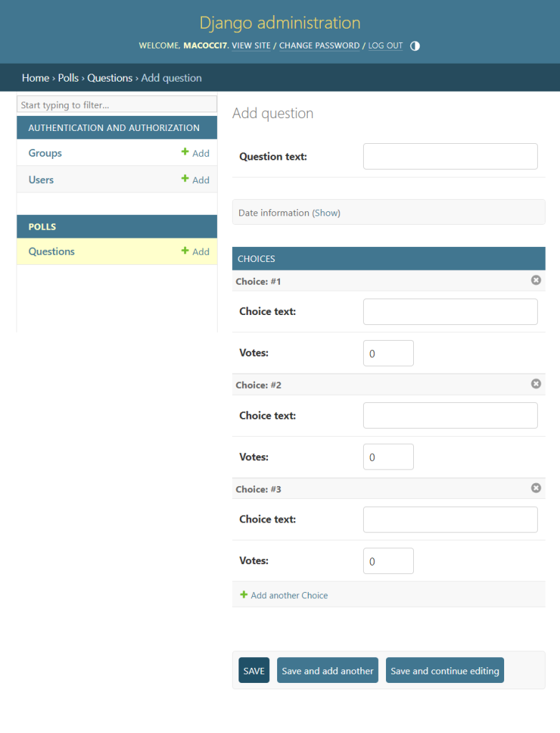Screen dimensions: 560x733
Task: Click the plus icon beside Users
Action: click(185, 179)
